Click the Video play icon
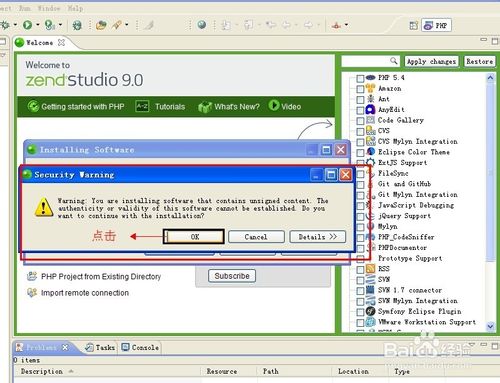 tap(274, 106)
